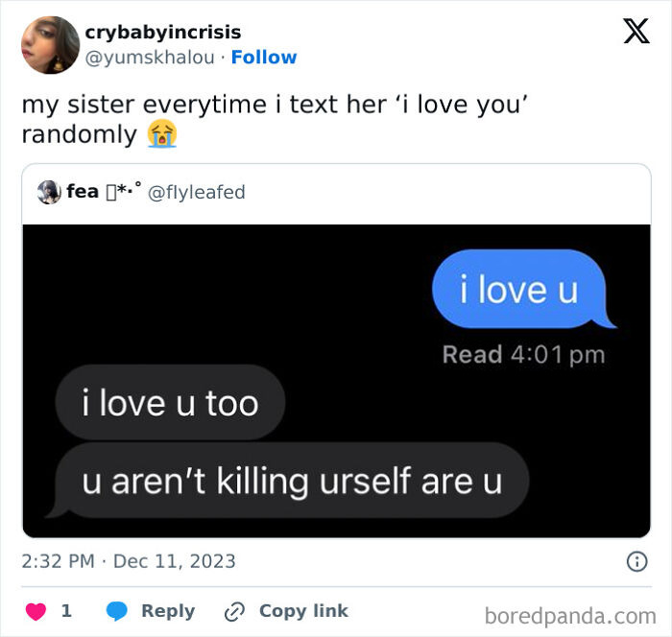Screen dimensions: 672x637
Task: Select the blue 'i love u' bubble
Action: 519,289
